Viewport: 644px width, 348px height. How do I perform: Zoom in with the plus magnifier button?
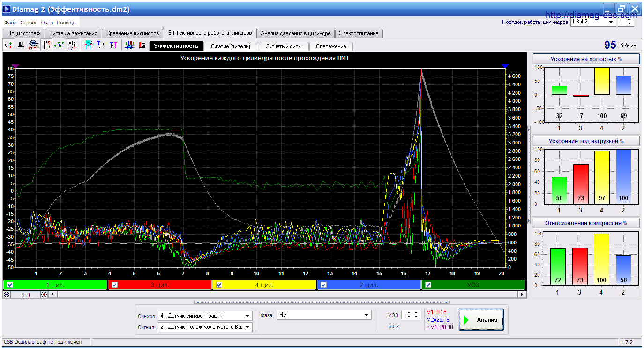coord(44,295)
